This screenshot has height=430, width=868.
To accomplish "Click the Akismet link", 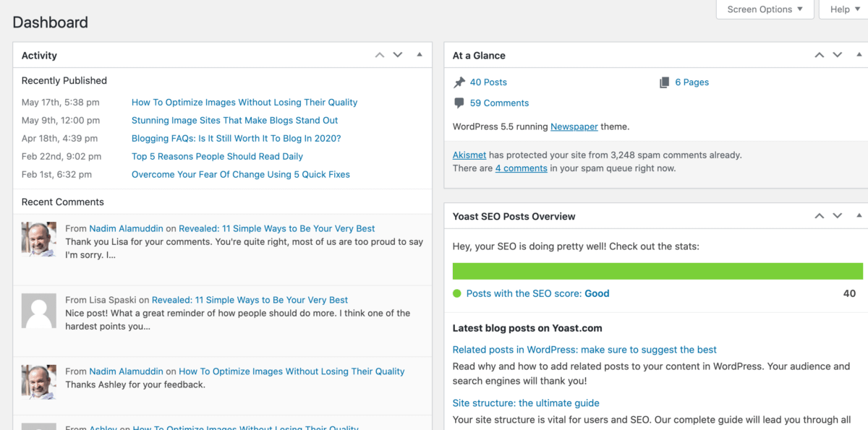I will coord(469,155).
